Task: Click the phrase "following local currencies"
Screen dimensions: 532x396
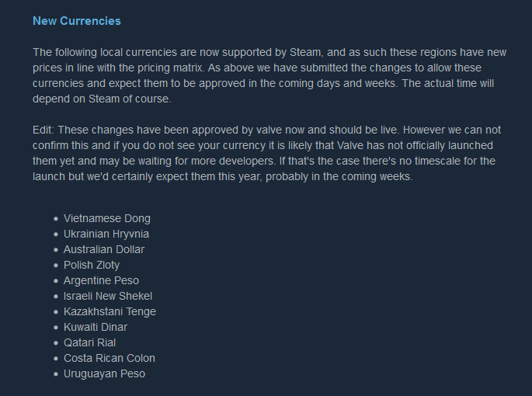Action: tap(116, 52)
